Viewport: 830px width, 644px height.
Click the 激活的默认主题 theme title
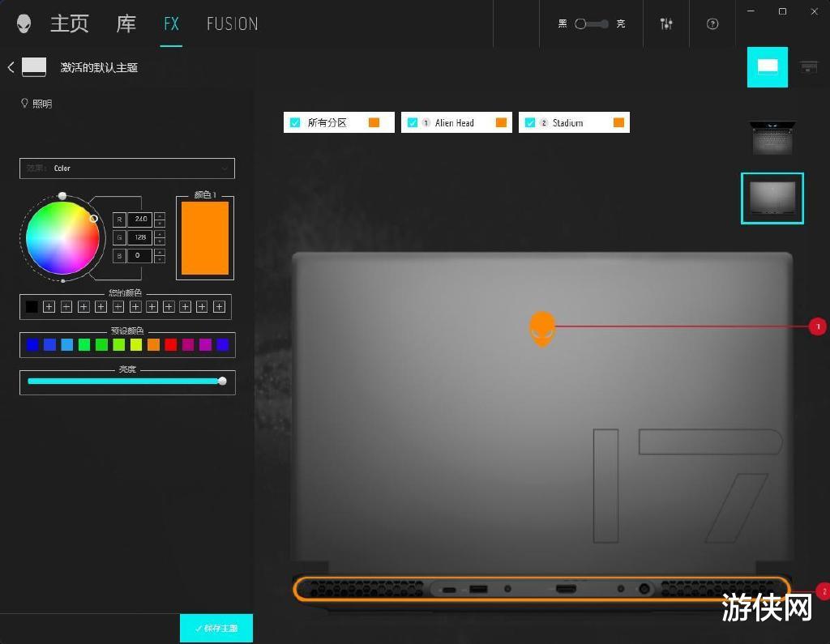click(99, 68)
